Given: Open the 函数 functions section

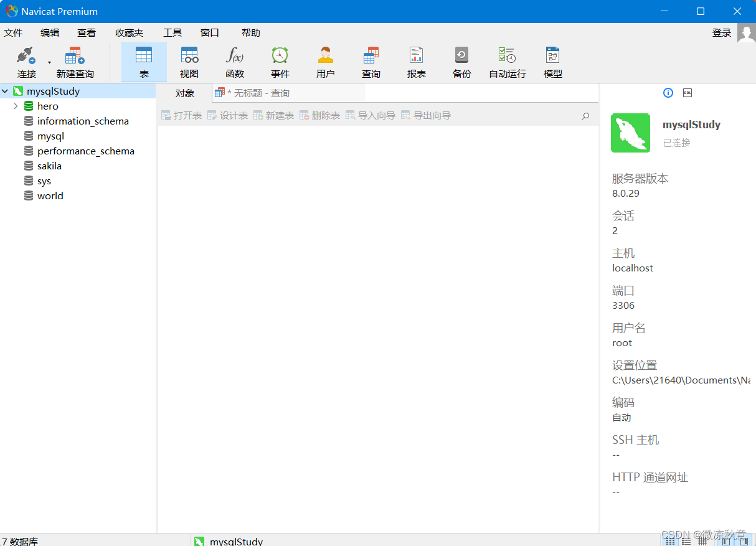Looking at the screenshot, I should 235,62.
